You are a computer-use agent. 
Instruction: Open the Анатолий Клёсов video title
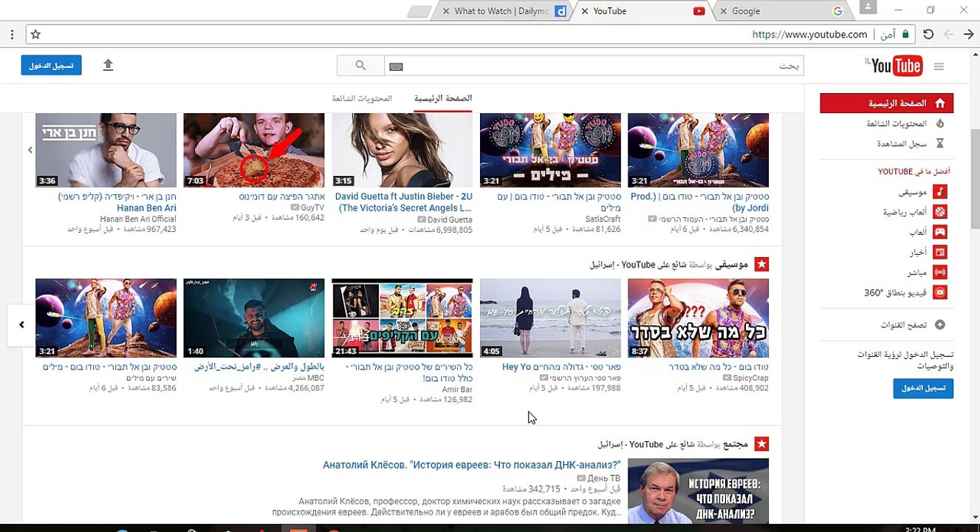[x=471, y=465]
